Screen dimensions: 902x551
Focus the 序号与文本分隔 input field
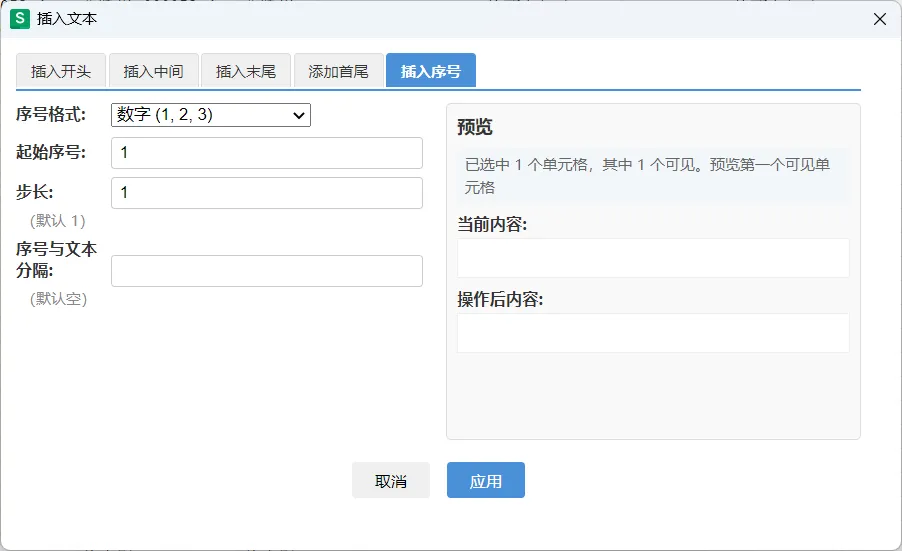point(267,271)
